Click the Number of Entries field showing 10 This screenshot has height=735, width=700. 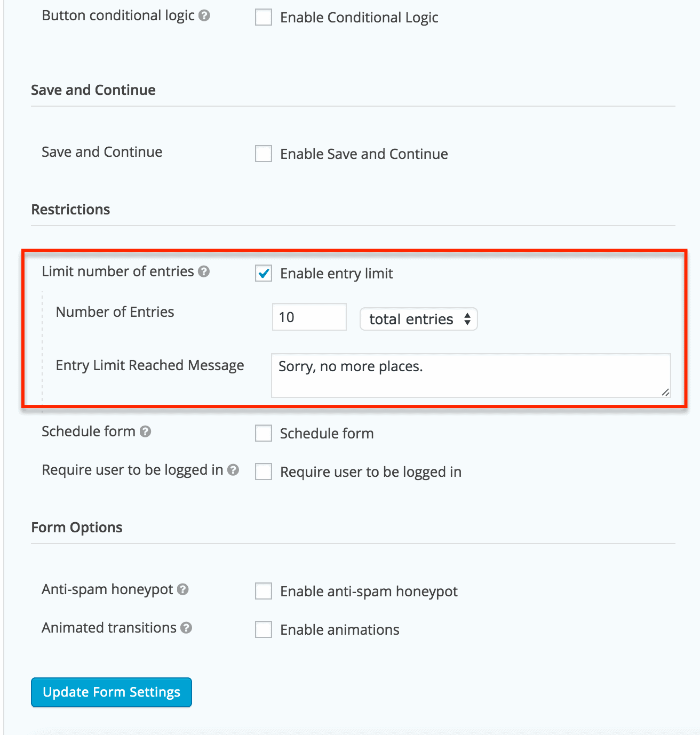coord(309,317)
